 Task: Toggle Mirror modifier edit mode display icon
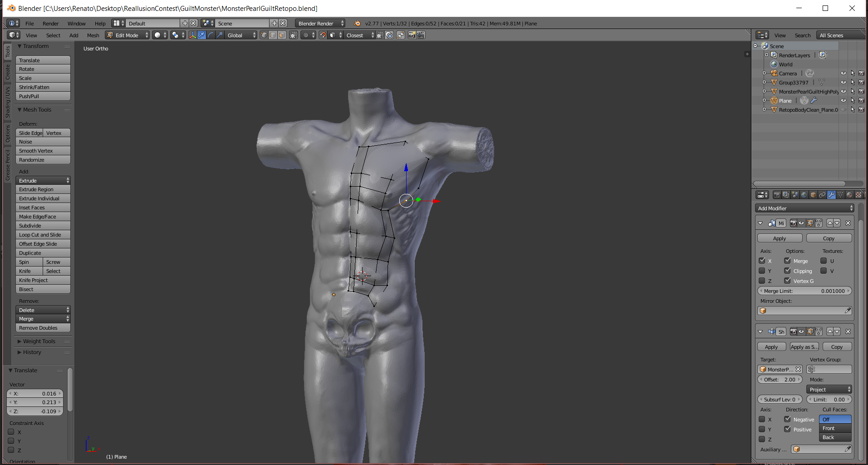click(810, 223)
